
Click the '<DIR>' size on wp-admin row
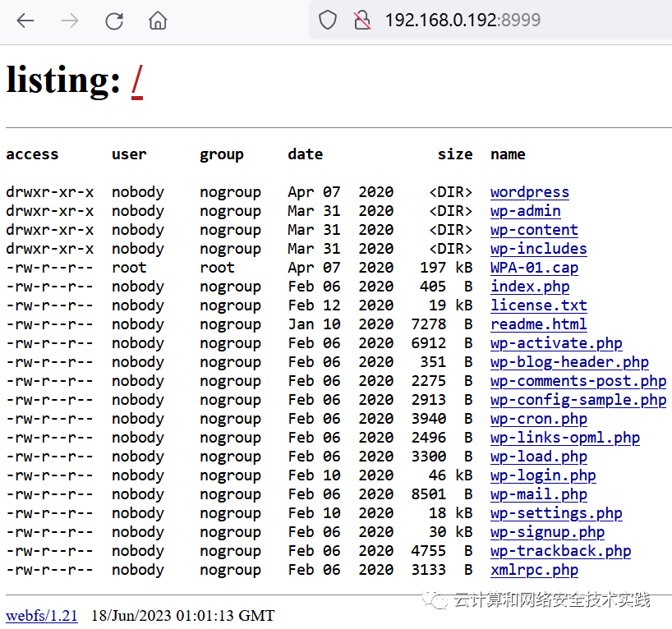pyautogui.click(x=451, y=211)
